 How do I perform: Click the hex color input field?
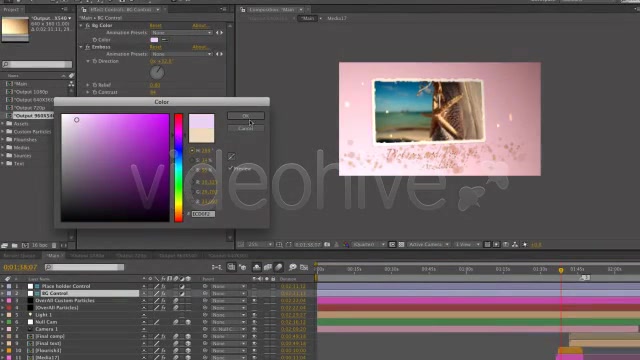203,214
